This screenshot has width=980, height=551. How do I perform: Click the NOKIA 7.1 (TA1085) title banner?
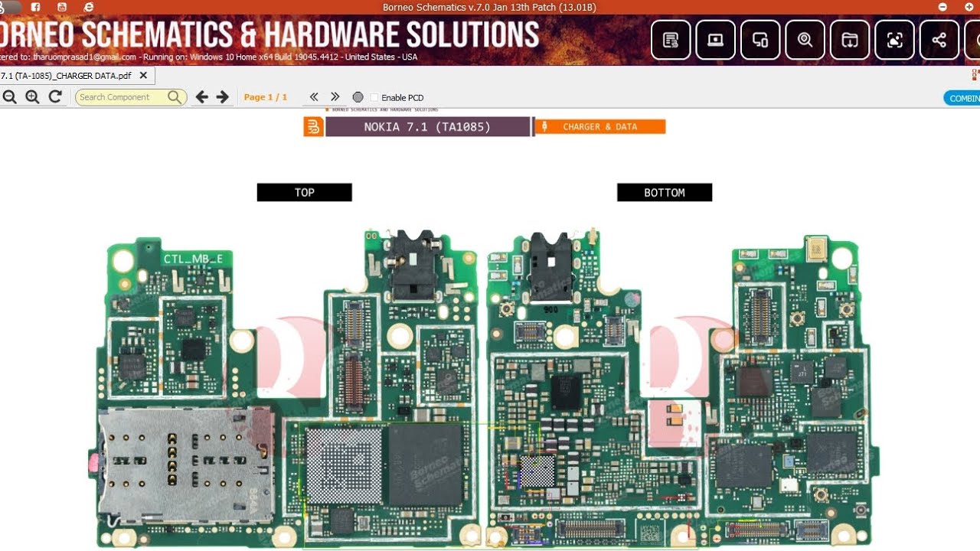[x=427, y=127]
